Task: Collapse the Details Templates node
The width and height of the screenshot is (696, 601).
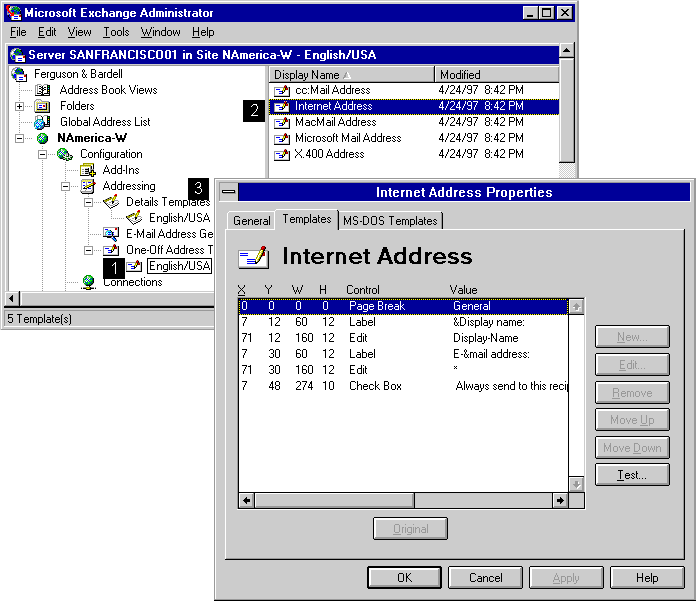Action: [x=88, y=202]
